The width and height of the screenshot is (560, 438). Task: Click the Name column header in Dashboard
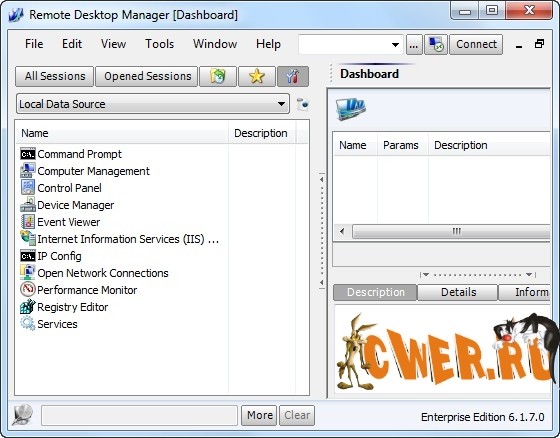pyautogui.click(x=355, y=145)
